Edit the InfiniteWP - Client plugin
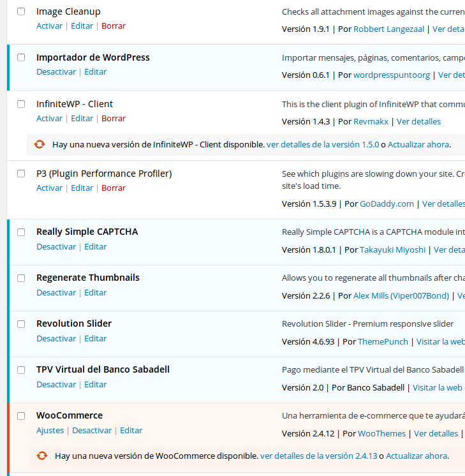Screen dimensions: 465x476 (82, 119)
